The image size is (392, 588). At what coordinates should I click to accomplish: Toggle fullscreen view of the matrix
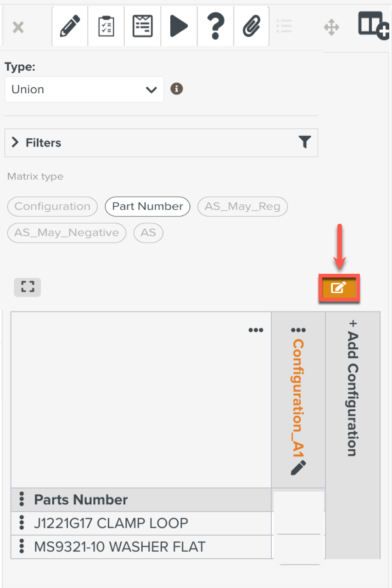[x=28, y=288]
